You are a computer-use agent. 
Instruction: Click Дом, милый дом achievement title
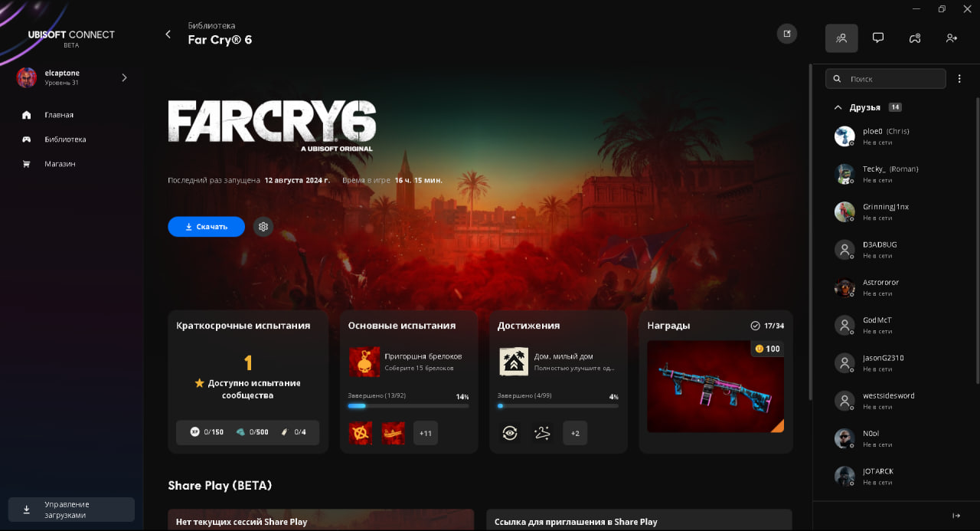click(x=563, y=356)
